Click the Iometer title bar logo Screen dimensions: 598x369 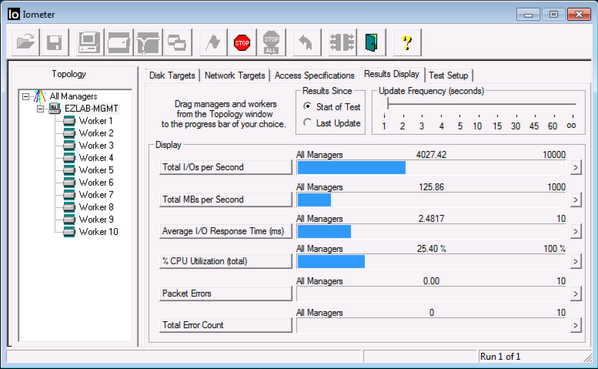(x=13, y=14)
